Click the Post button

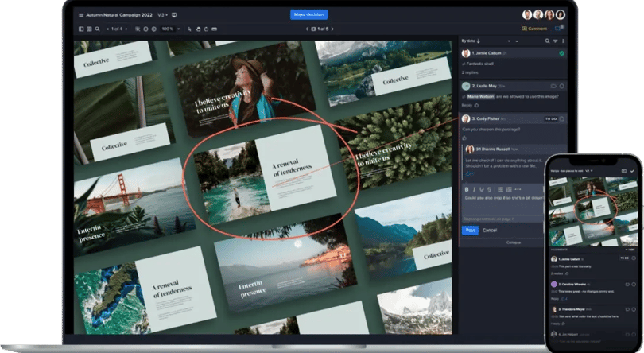(x=470, y=230)
